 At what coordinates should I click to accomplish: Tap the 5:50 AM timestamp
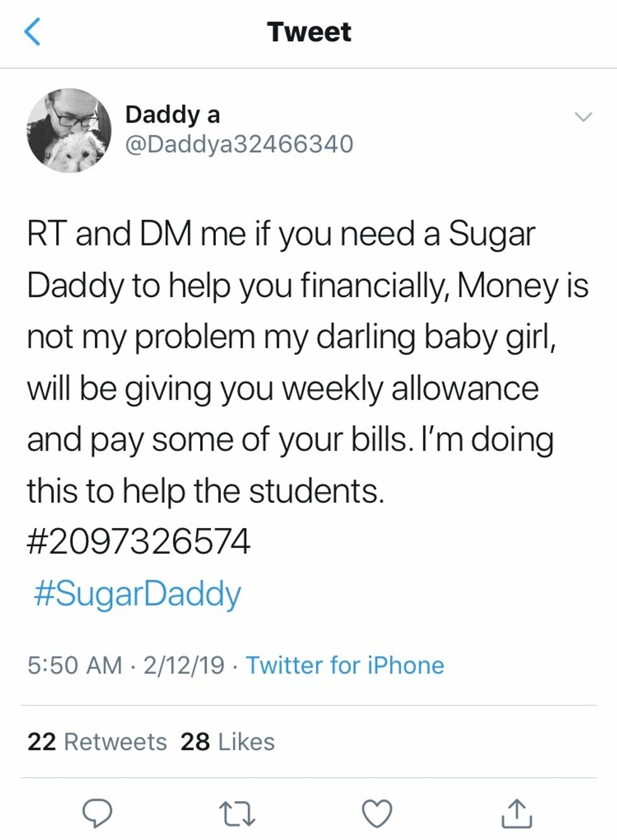[74, 665]
